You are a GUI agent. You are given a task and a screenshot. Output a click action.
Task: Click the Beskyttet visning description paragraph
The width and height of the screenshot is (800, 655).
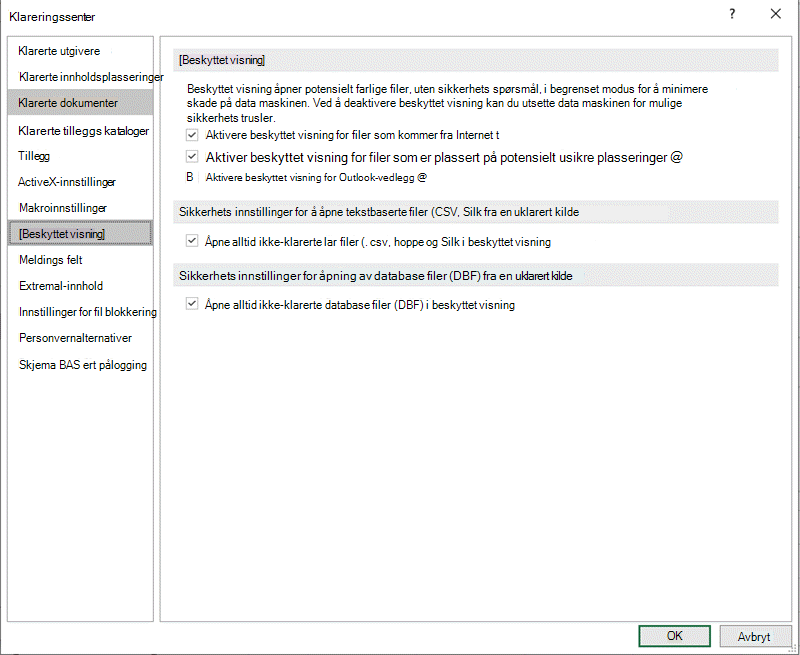coord(447,103)
